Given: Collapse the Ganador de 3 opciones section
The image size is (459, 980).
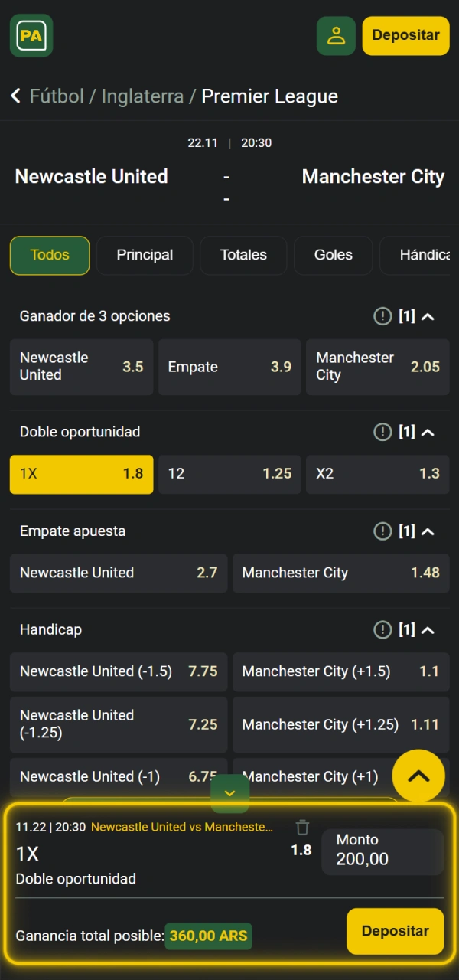Looking at the screenshot, I should (x=428, y=316).
